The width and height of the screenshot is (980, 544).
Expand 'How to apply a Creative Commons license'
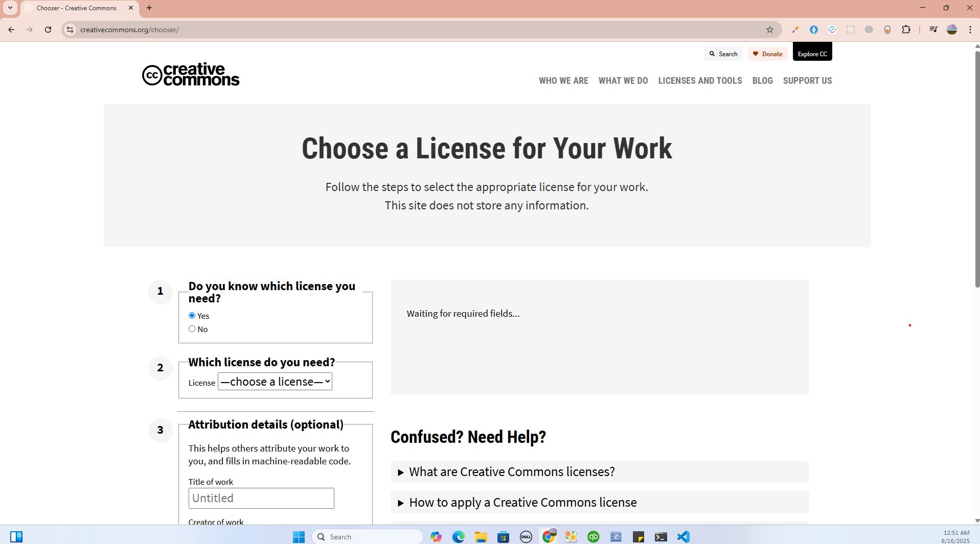(599, 503)
